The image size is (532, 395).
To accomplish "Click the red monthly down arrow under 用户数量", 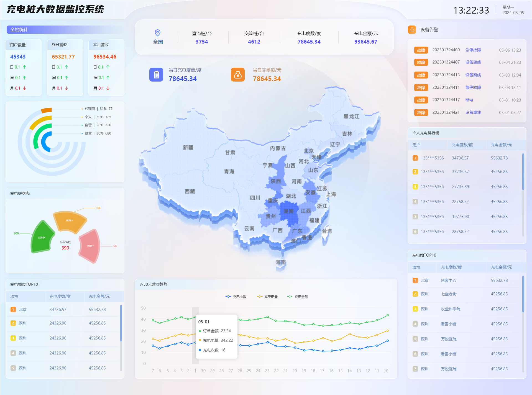I will [x=25, y=88].
